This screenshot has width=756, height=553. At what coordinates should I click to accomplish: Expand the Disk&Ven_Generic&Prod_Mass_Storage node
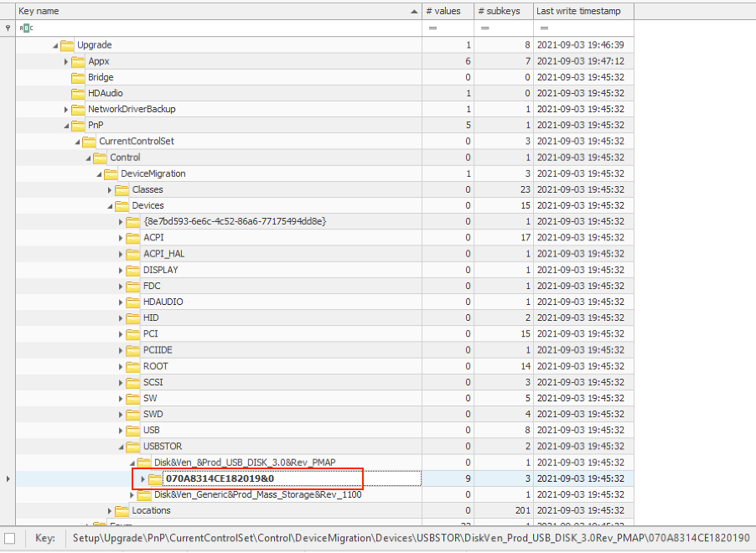point(132,494)
